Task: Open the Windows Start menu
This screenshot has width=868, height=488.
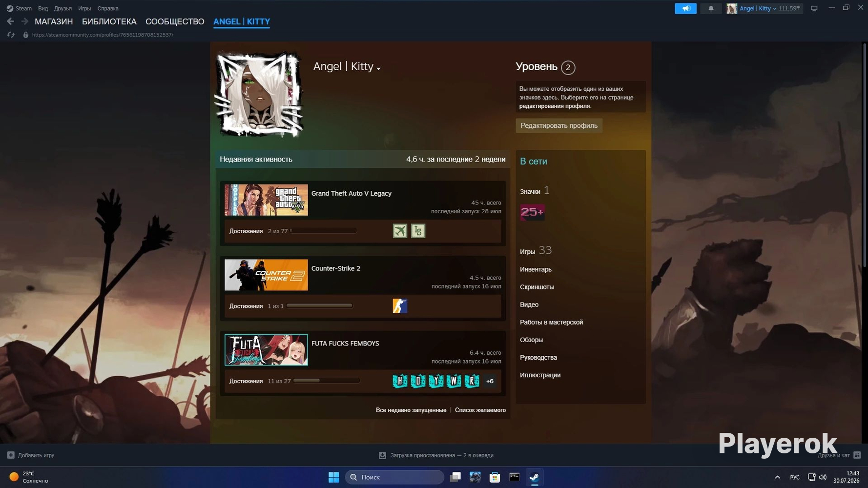Action: pyautogui.click(x=334, y=477)
